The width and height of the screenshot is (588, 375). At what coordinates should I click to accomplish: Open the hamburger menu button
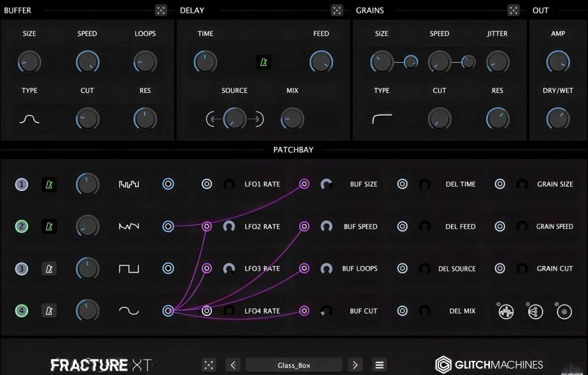click(x=379, y=365)
